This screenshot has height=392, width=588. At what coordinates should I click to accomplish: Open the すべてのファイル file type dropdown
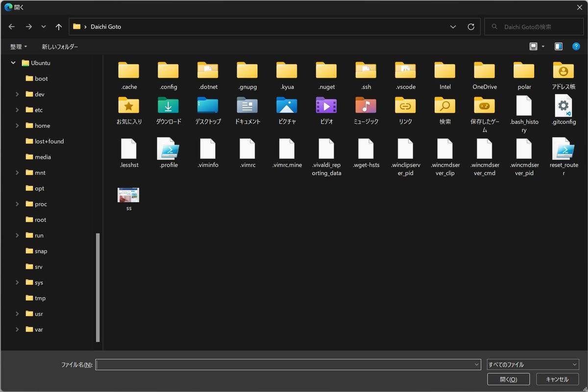coord(533,365)
